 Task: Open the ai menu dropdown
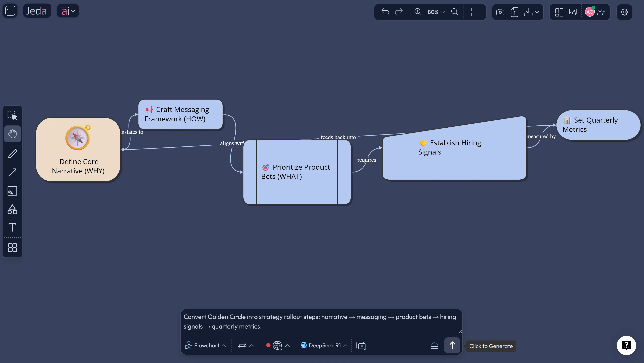(68, 11)
